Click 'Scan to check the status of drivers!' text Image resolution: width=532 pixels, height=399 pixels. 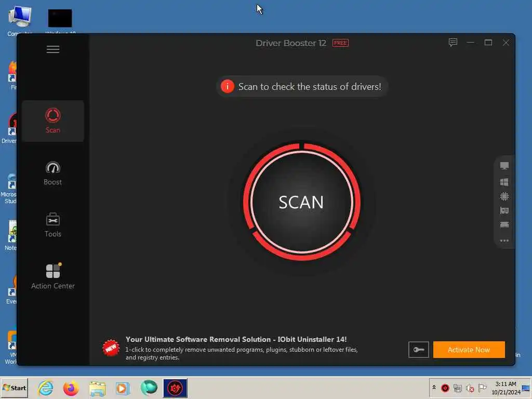[310, 87]
